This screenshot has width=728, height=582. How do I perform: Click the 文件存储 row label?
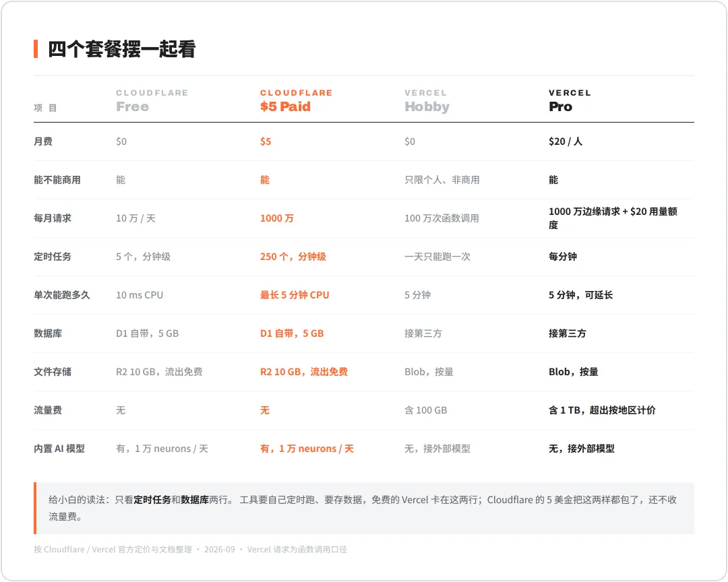[53, 372]
